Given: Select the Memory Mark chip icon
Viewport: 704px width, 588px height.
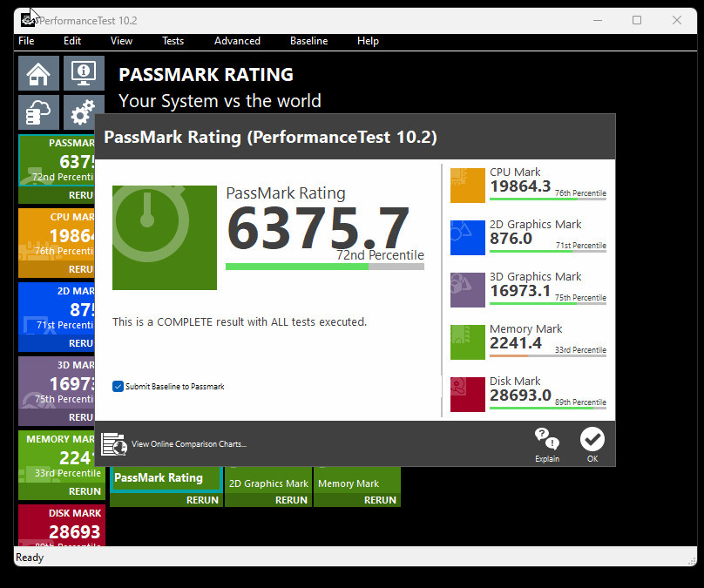Looking at the screenshot, I should pyautogui.click(x=467, y=342).
